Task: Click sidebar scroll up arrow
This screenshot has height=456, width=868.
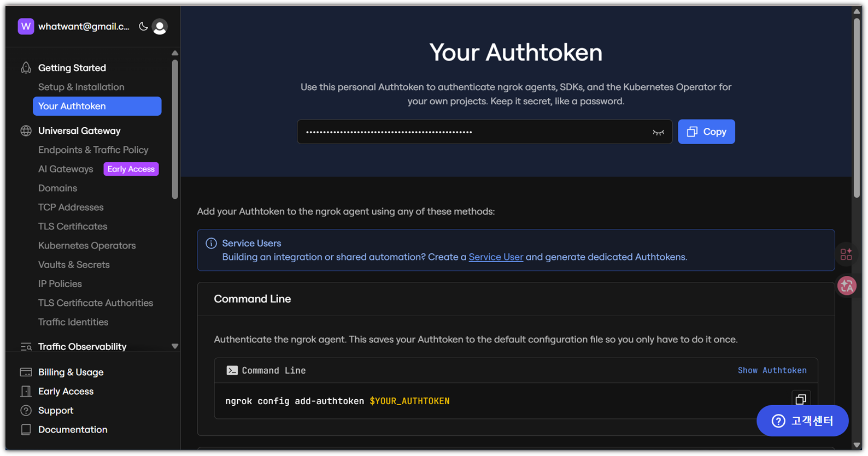Action: [175, 53]
